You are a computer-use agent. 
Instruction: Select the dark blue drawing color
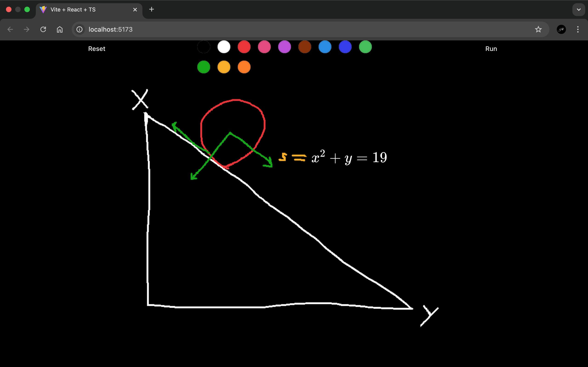pos(345,47)
